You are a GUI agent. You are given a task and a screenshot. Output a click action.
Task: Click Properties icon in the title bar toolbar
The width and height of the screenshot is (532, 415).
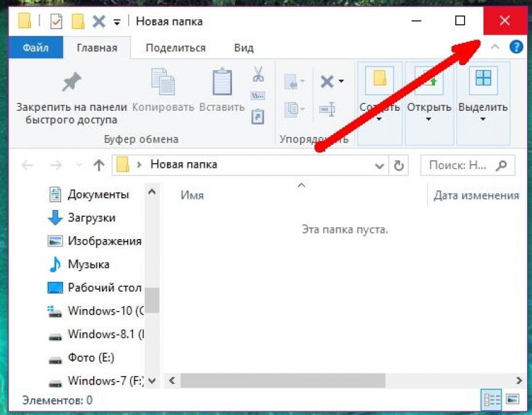click(56, 21)
